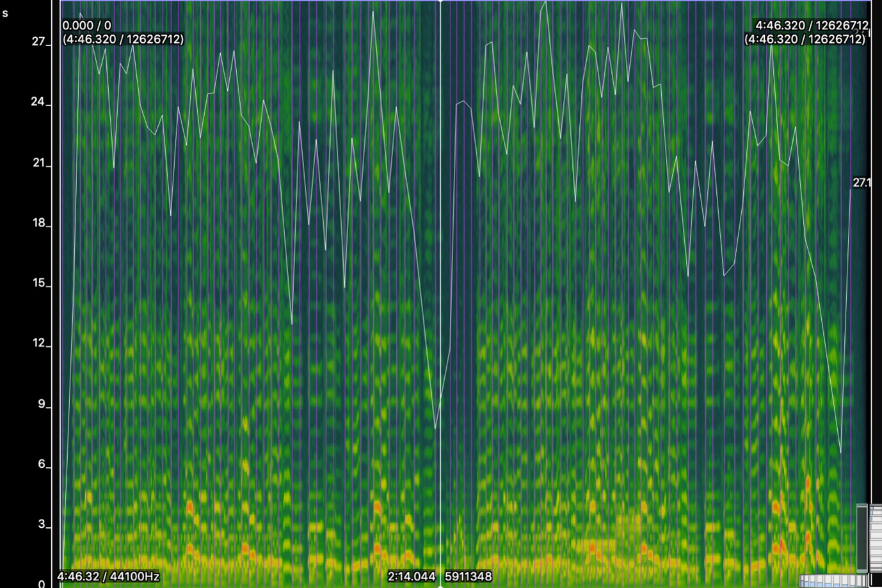Click the 5911348 frame number label
Viewport: 882px width, 588px height.
pyautogui.click(x=469, y=576)
